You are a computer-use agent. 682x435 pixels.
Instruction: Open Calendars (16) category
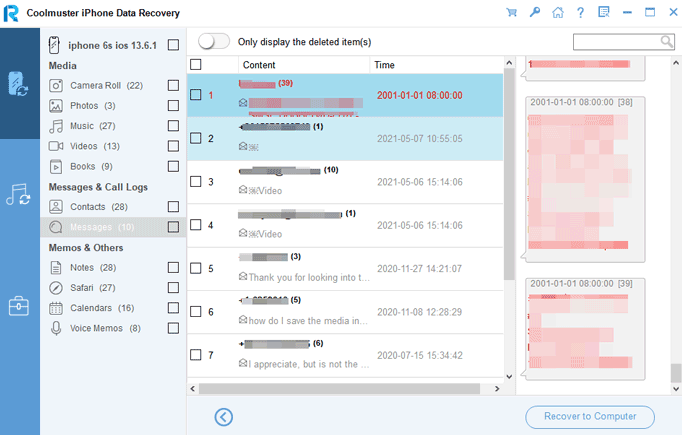tap(102, 308)
